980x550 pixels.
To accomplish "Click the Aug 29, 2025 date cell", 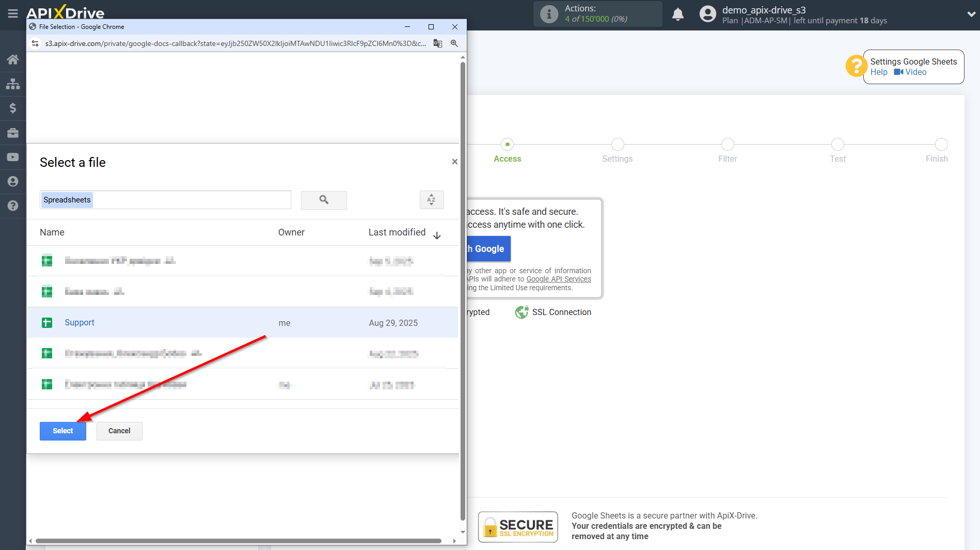I will (x=393, y=323).
